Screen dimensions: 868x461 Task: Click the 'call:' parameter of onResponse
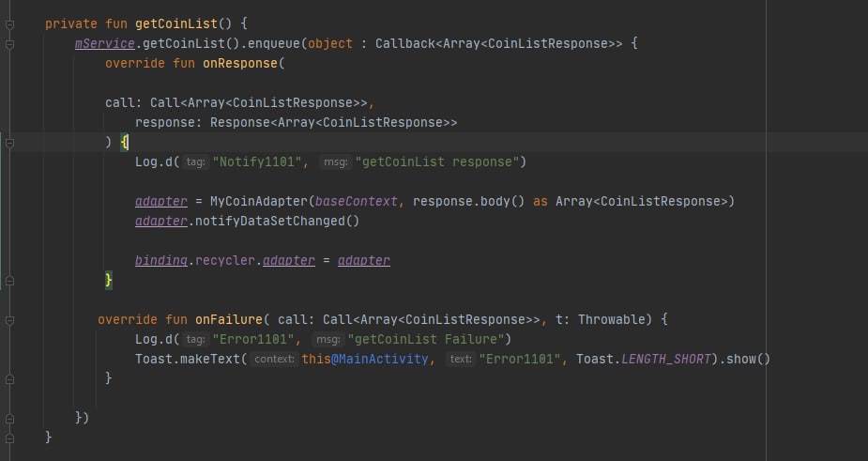(124, 103)
